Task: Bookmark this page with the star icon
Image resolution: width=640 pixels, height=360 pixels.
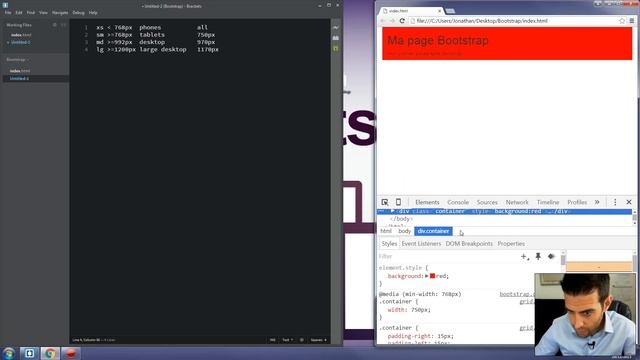Action: click(x=622, y=21)
